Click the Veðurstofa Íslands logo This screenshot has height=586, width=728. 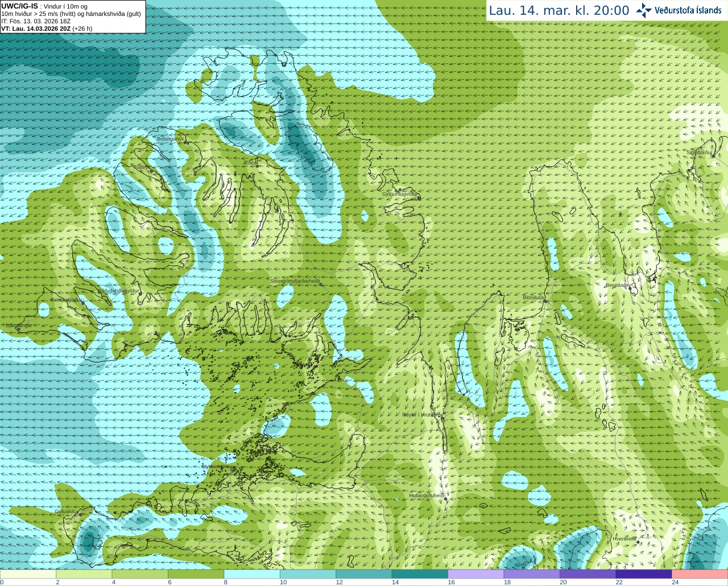[x=679, y=10]
